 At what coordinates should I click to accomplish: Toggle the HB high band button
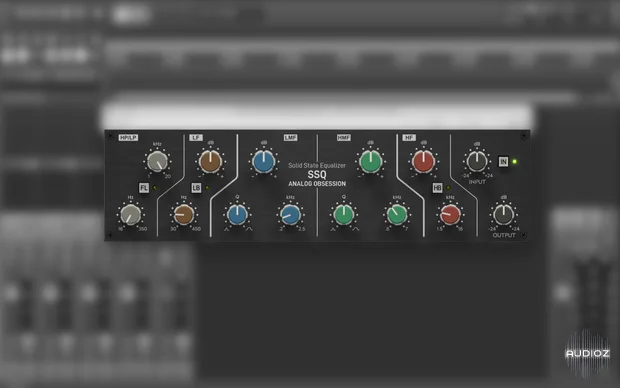[437, 187]
